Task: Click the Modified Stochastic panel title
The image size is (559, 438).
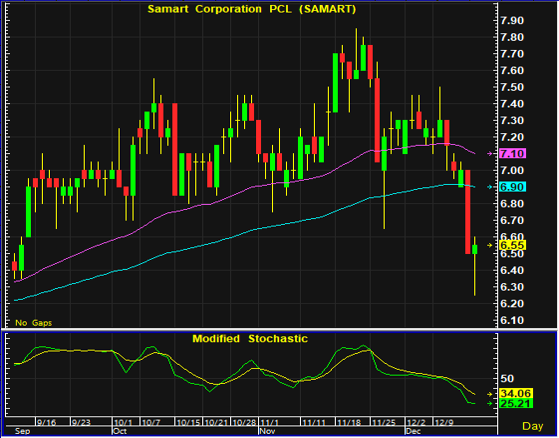Action: pos(250,339)
